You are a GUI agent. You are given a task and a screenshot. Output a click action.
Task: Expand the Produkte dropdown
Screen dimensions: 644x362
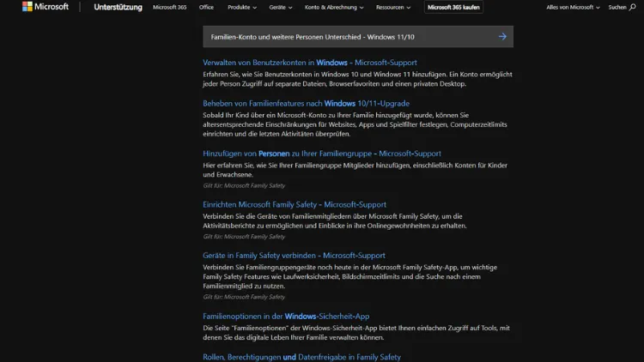pos(242,7)
